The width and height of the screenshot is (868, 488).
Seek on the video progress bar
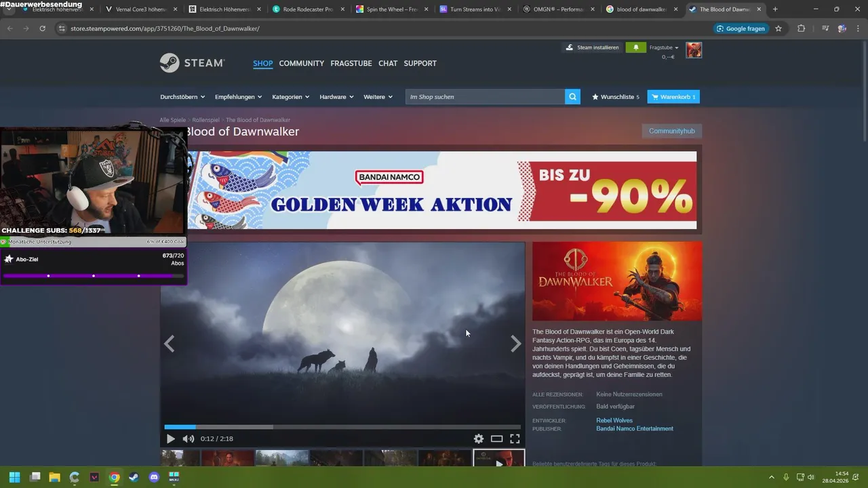[x=342, y=427]
